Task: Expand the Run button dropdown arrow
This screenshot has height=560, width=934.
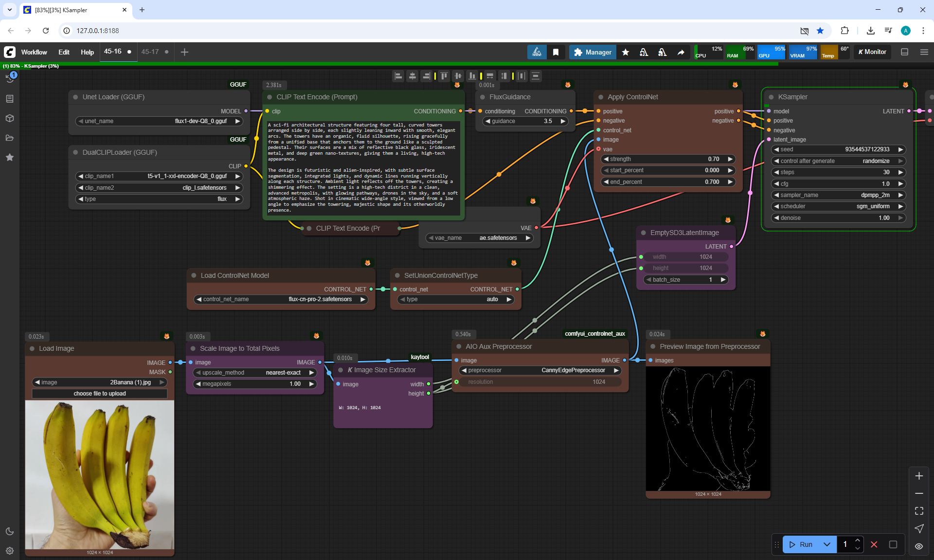Action: click(827, 544)
